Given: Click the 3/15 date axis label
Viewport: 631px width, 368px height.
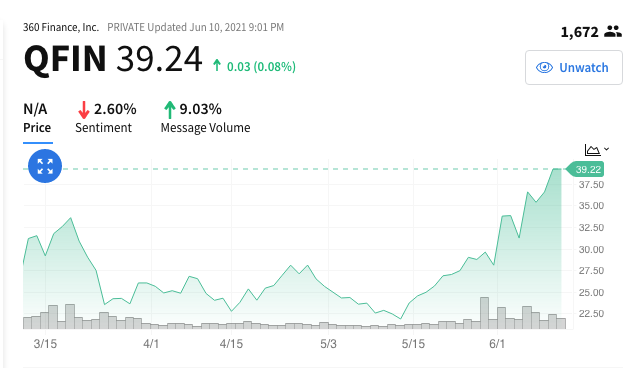Looking at the screenshot, I should pyautogui.click(x=45, y=344).
